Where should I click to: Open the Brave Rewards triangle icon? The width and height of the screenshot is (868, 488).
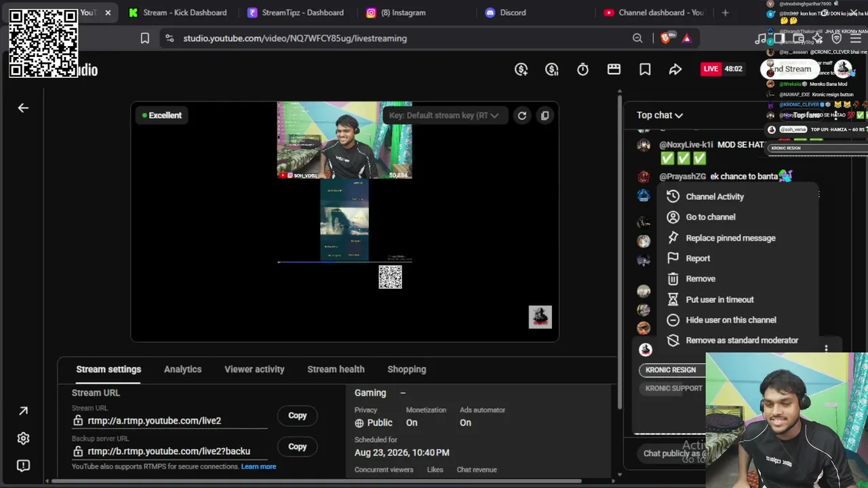click(x=686, y=39)
